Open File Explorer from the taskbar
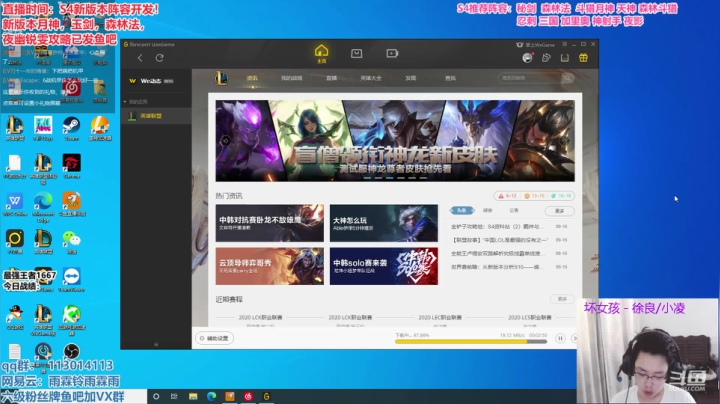The height and width of the screenshot is (404, 720). (193, 396)
